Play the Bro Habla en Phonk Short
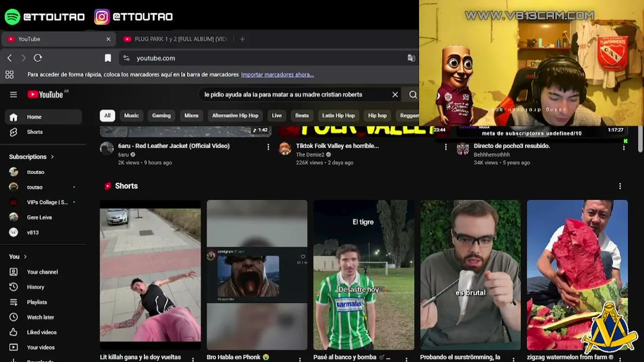The height and width of the screenshot is (362, 644). (257, 275)
